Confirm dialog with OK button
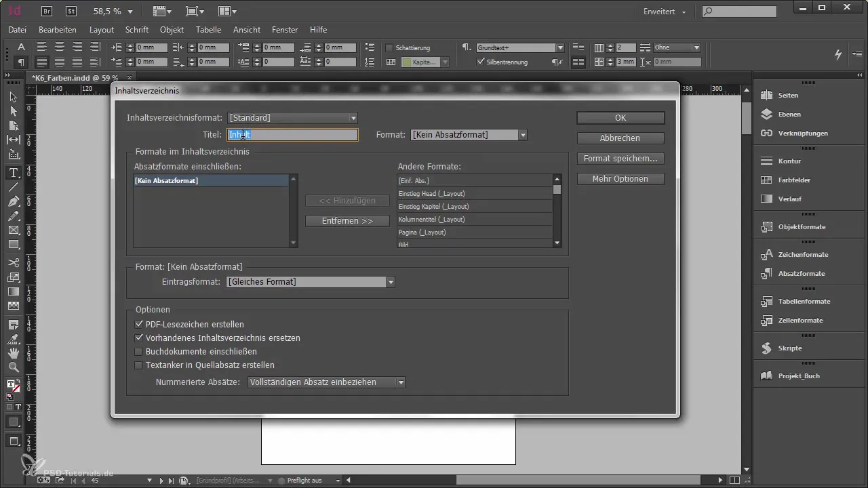Screen dimensions: 868x488 620,118
